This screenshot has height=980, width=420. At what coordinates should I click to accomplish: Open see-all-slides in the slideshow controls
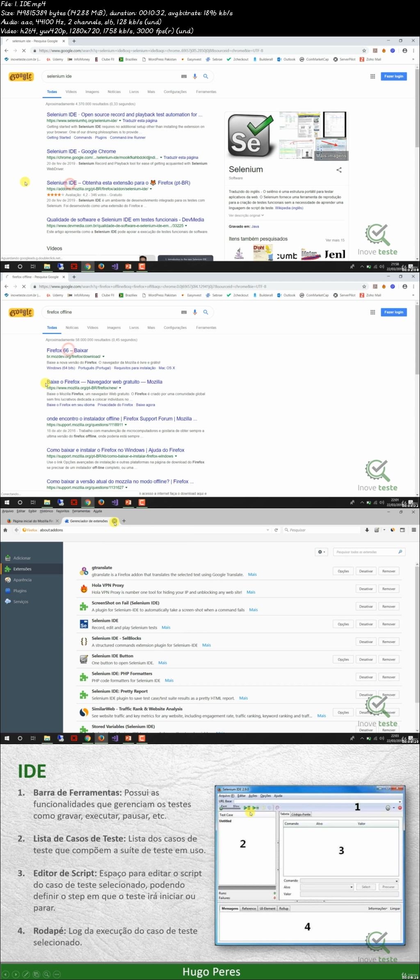pyautogui.click(x=36, y=974)
